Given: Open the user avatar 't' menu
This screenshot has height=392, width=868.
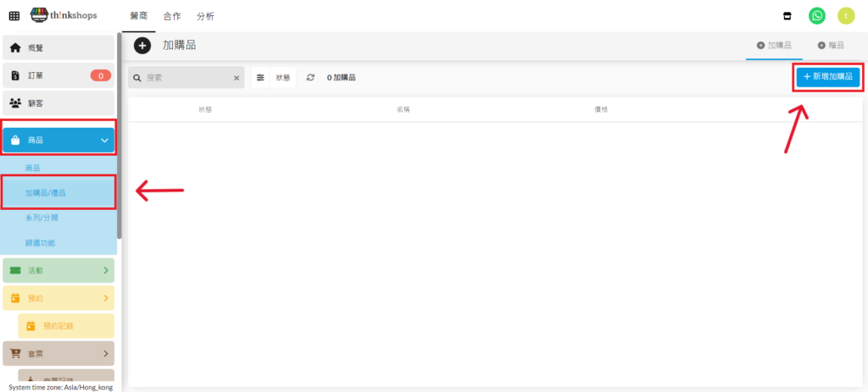Looking at the screenshot, I should (845, 16).
